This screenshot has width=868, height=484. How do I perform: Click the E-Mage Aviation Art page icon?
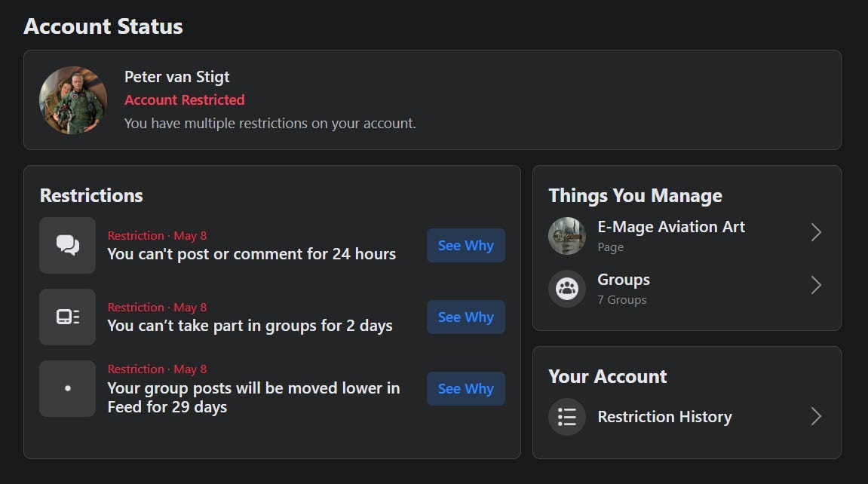coord(566,235)
